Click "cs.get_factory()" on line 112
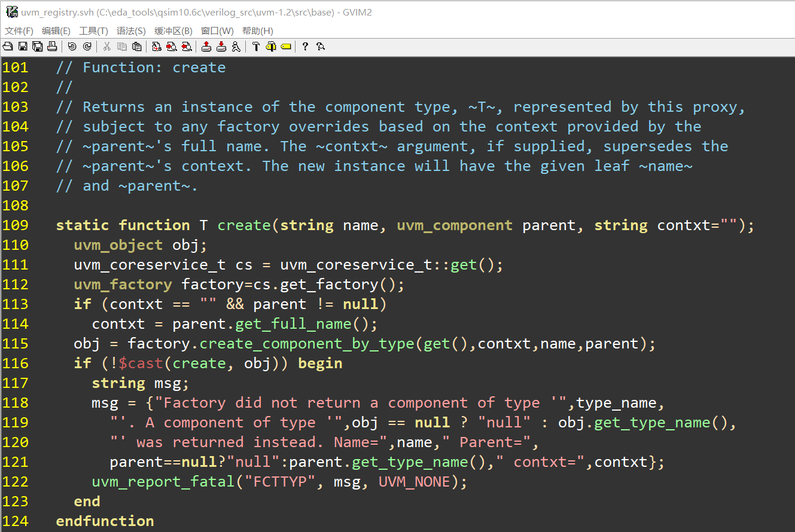This screenshot has height=532, width=795. tap(325, 285)
